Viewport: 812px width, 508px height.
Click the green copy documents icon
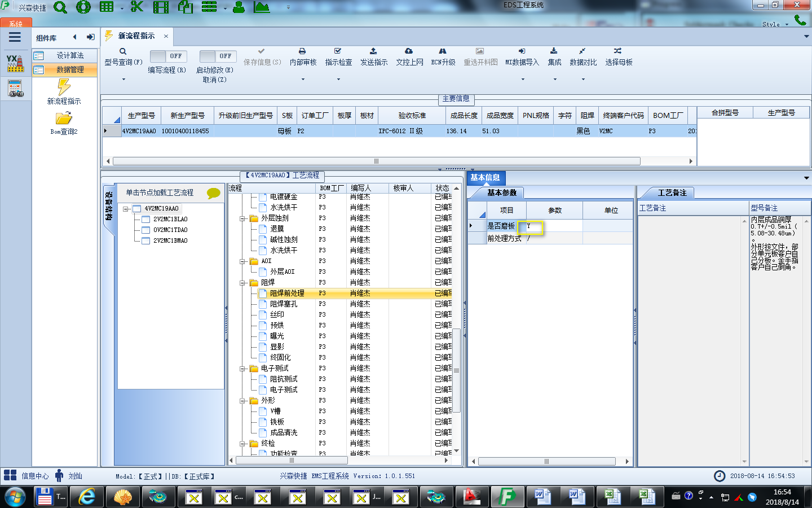[186, 7]
